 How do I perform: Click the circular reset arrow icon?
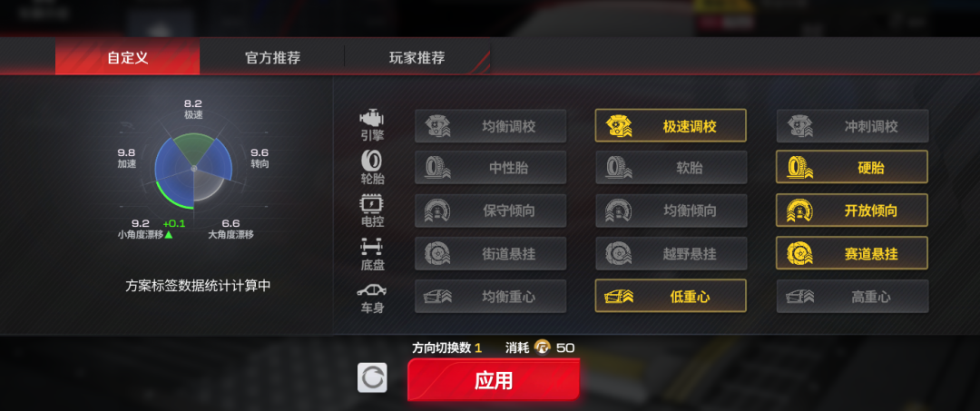tap(372, 378)
